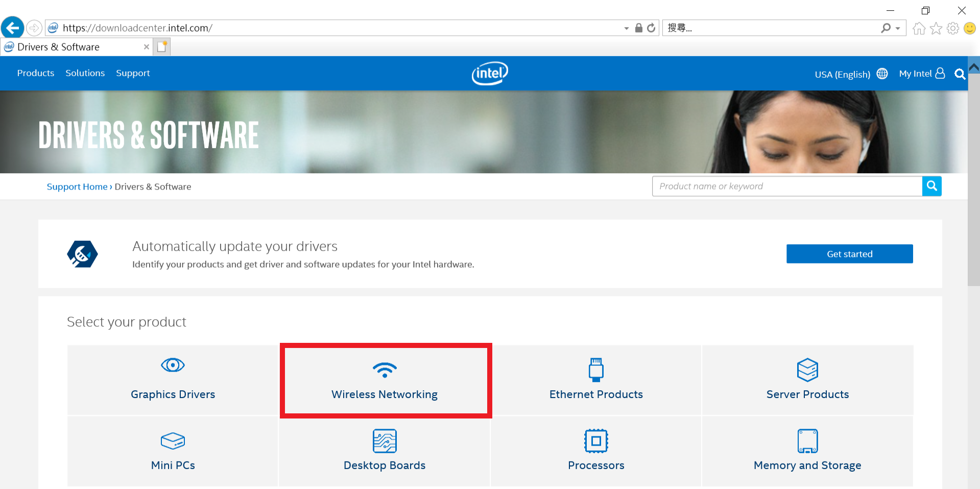Click the Desktop Boards circuit icon

[385, 441]
